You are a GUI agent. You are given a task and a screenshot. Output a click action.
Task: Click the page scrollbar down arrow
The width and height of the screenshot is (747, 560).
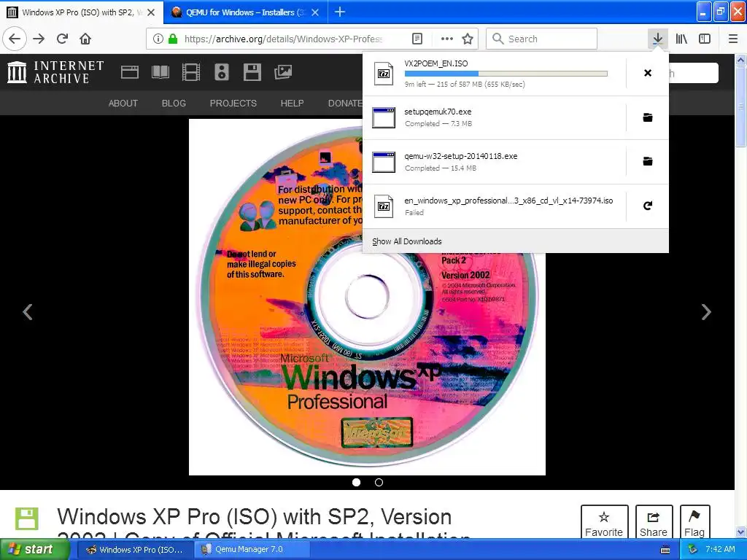click(741, 532)
